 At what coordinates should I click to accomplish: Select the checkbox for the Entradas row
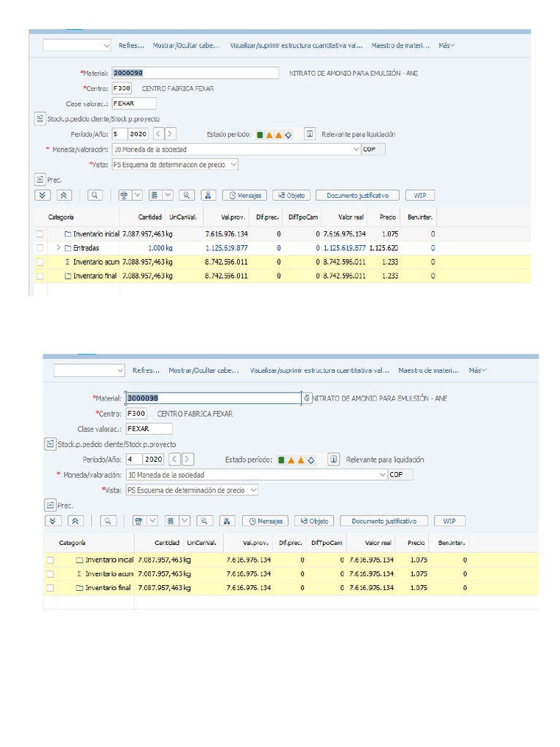coord(40,248)
